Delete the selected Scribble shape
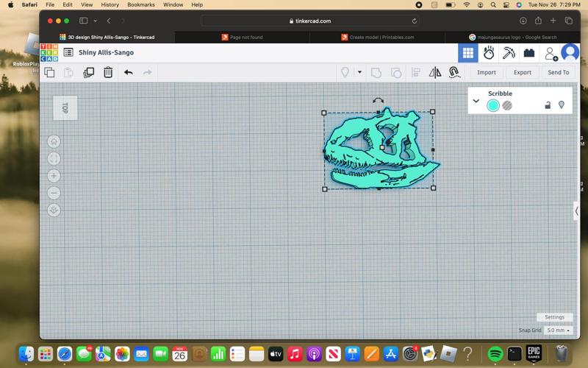588x368 pixels. pyautogui.click(x=108, y=72)
